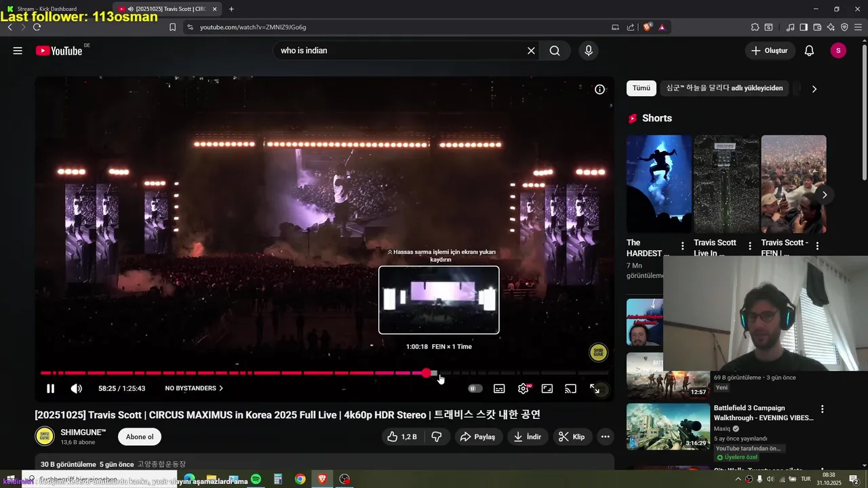Mute the video with the speaker icon

[x=77, y=388]
